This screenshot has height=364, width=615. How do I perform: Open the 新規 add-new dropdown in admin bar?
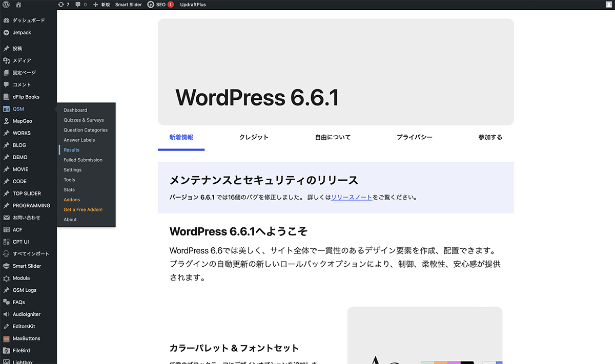coord(101,5)
